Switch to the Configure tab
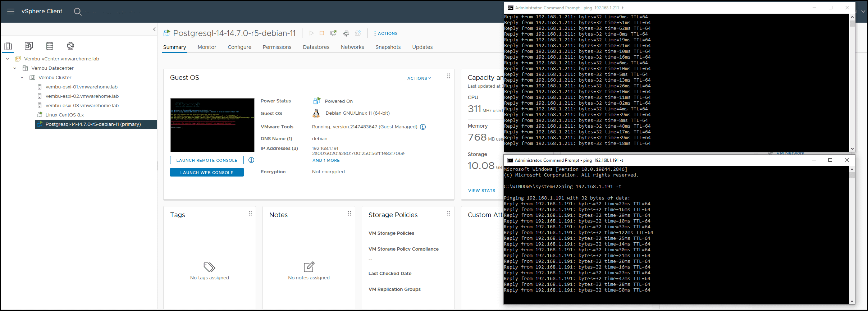This screenshot has height=311, width=868. point(239,47)
